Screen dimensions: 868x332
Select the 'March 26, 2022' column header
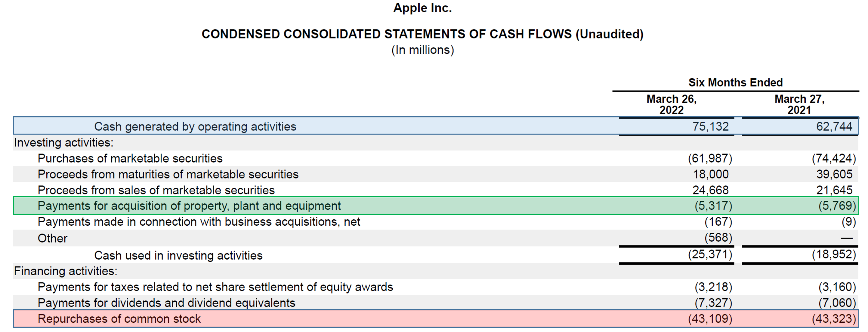[x=671, y=104]
